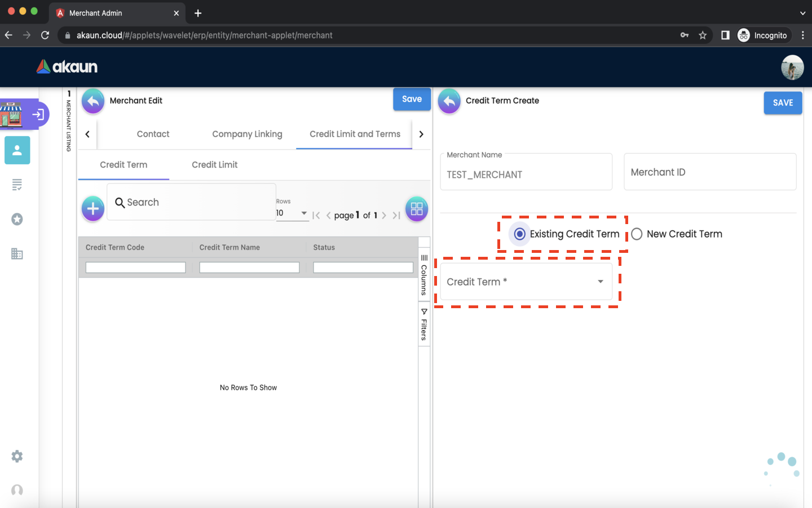Expand the Credit Term dropdown
This screenshot has height=508, width=812.
[x=526, y=282]
